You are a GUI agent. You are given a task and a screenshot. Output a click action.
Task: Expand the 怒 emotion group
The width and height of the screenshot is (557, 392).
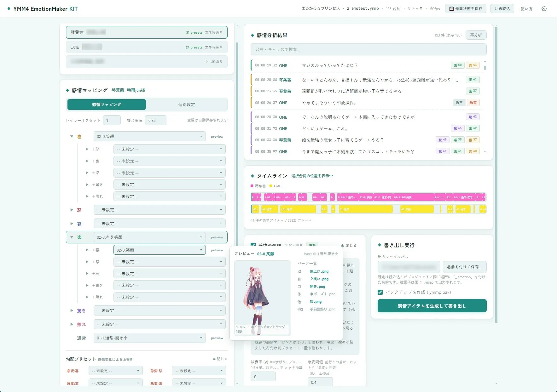coord(72,210)
